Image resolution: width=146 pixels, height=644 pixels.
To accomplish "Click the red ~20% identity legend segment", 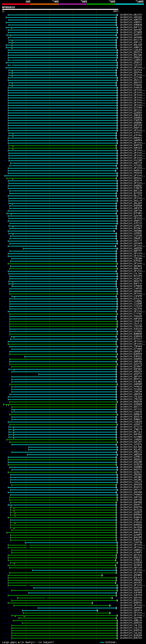I will (16, 4).
